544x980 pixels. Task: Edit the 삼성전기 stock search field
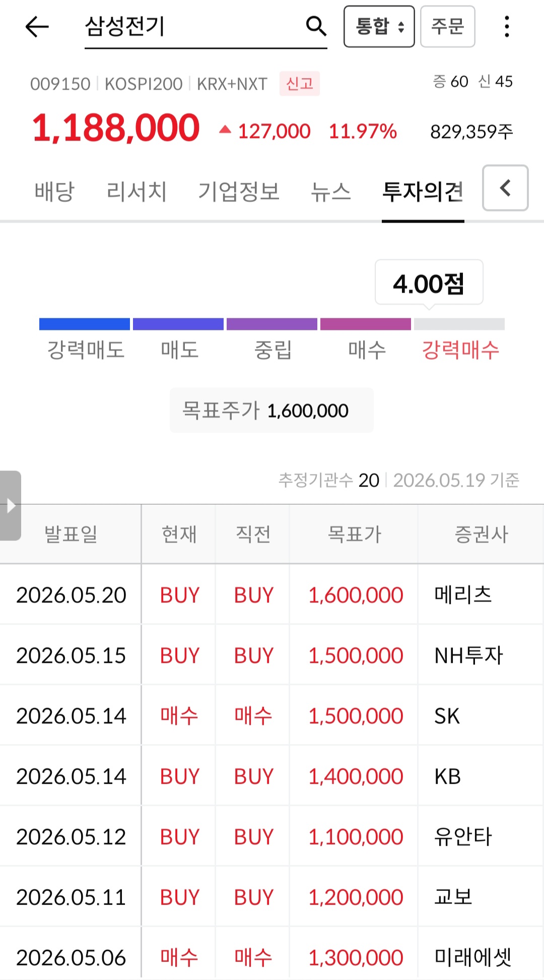[206, 27]
